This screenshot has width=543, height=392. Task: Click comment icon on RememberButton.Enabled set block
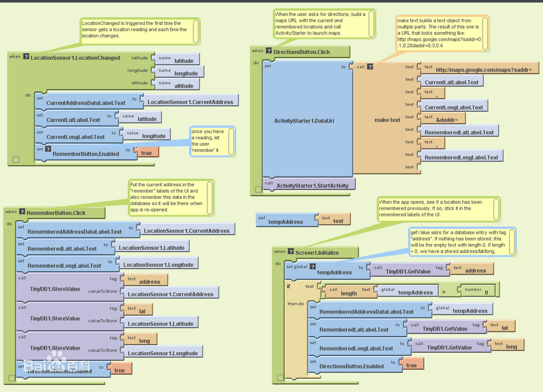click(x=48, y=149)
